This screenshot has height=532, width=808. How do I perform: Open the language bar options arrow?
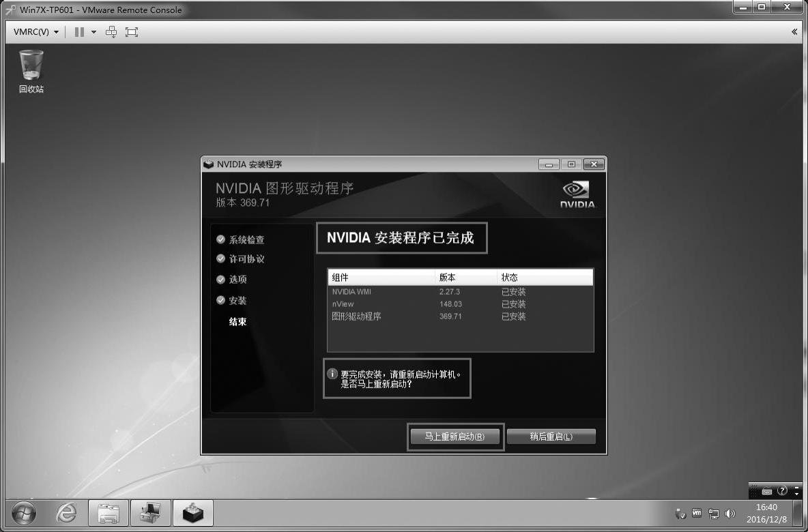click(x=797, y=494)
